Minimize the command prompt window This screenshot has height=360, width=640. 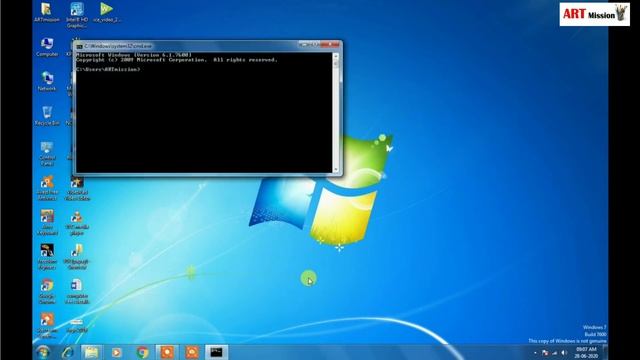click(303, 44)
